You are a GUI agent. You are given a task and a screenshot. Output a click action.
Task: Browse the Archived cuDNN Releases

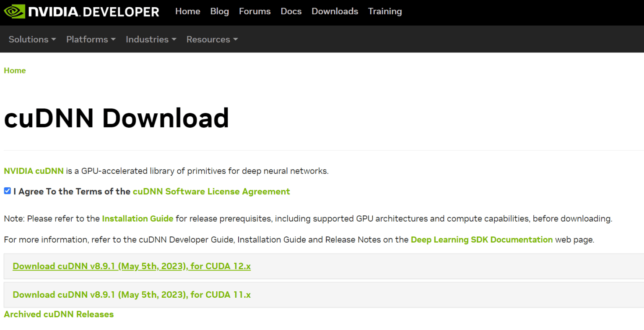coord(59,314)
